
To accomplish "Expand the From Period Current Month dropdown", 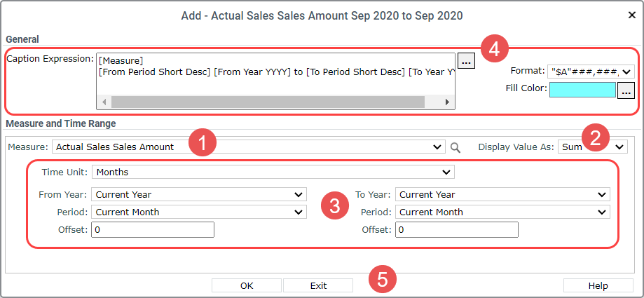I will pos(199,212).
